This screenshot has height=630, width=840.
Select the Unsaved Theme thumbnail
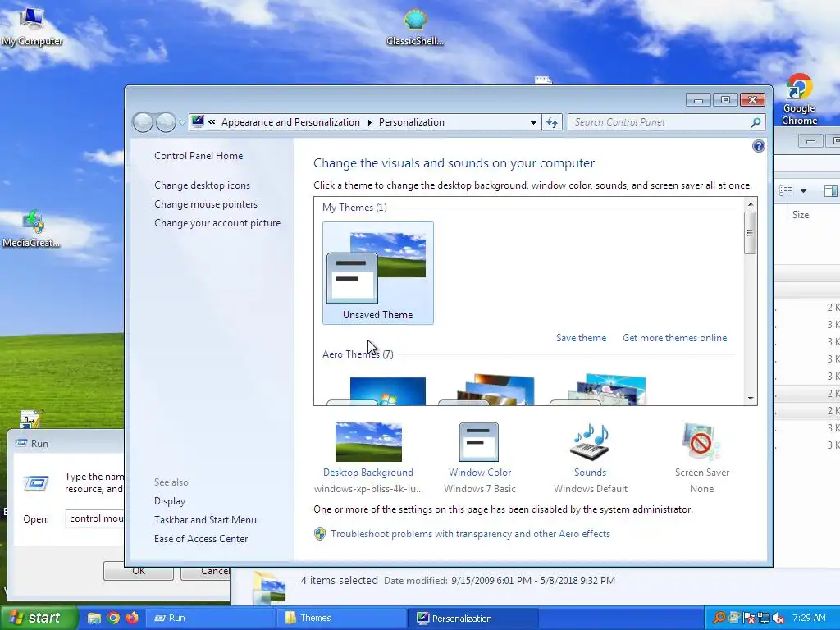tap(377, 273)
